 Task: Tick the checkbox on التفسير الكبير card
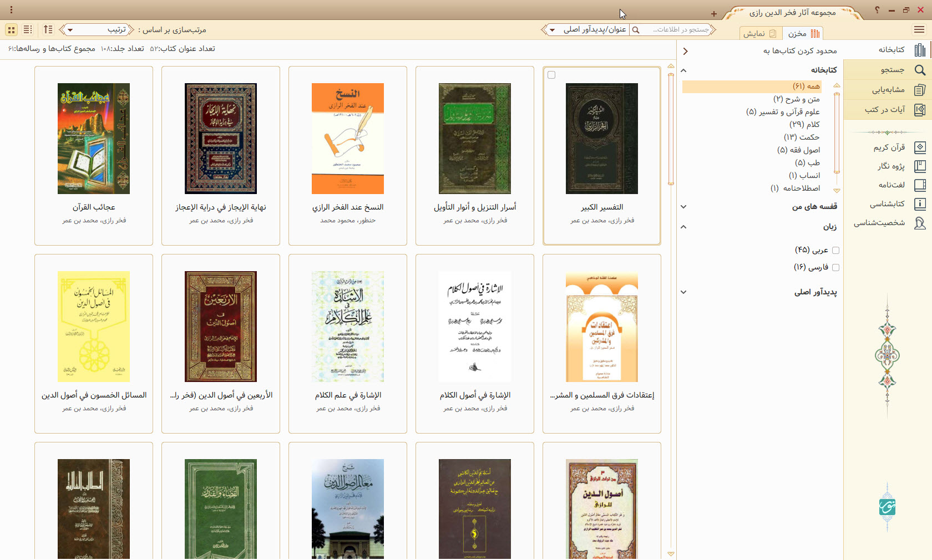pyautogui.click(x=551, y=75)
